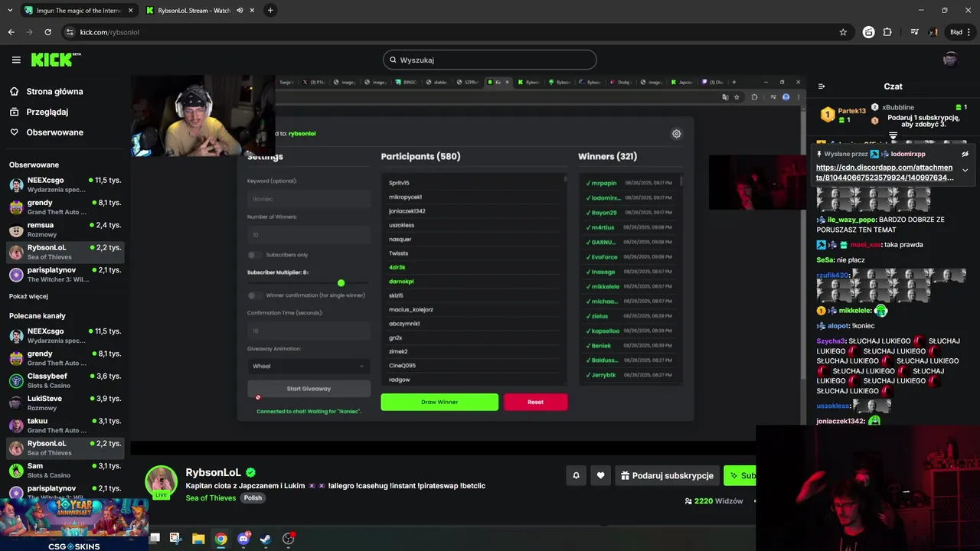Go back in browser
Image resolution: width=980 pixels, height=551 pixels.
[11, 32]
